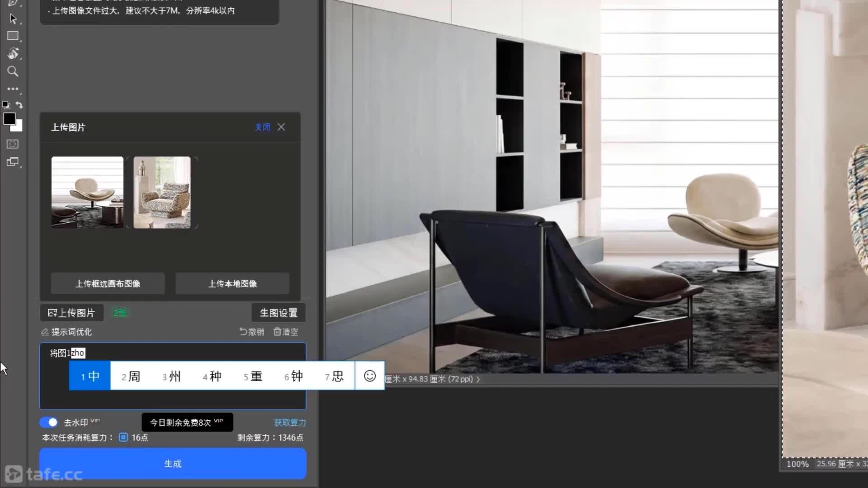Open the emoji panel in IME bar
868x488 pixels.
click(370, 376)
